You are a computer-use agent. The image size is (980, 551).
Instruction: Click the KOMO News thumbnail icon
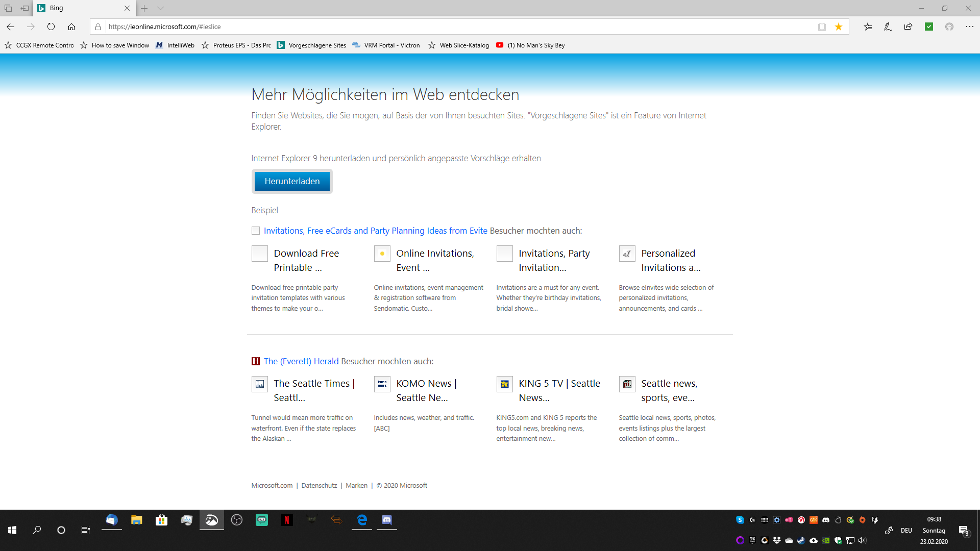pos(382,384)
